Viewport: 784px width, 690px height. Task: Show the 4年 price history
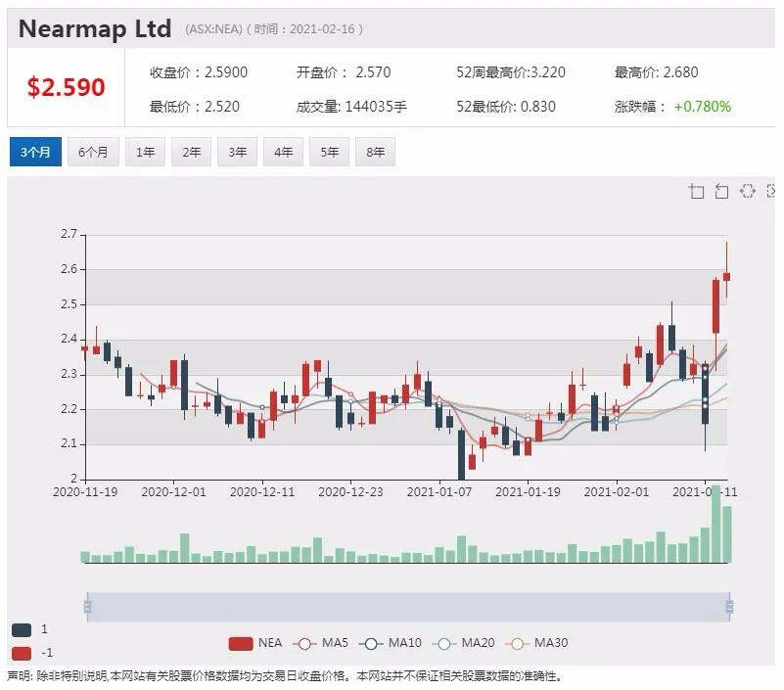pyautogui.click(x=283, y=152)
